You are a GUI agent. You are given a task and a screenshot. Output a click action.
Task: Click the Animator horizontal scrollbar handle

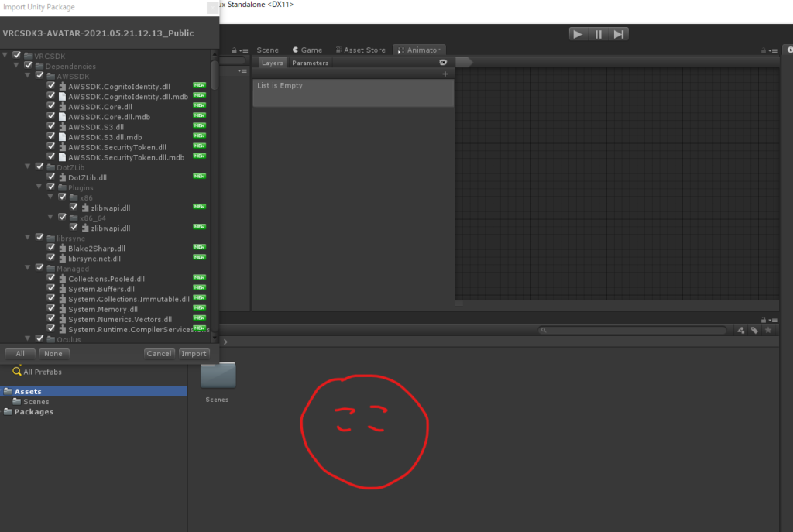coord(459,304)
